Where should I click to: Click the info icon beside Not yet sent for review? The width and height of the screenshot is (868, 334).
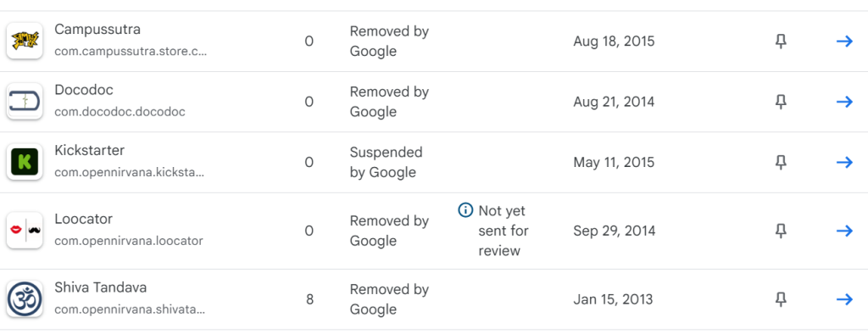tap(465, 210)
